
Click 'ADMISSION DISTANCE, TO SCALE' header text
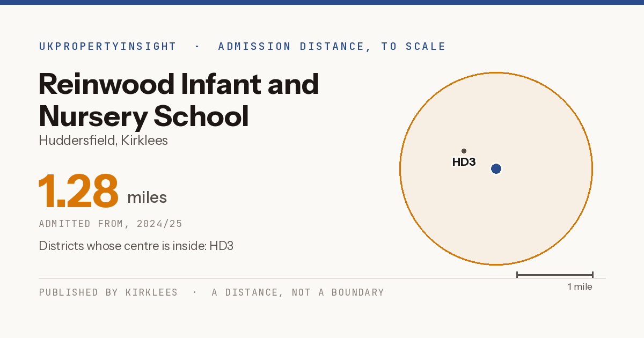pyautogui.click(x=332, y=47)
